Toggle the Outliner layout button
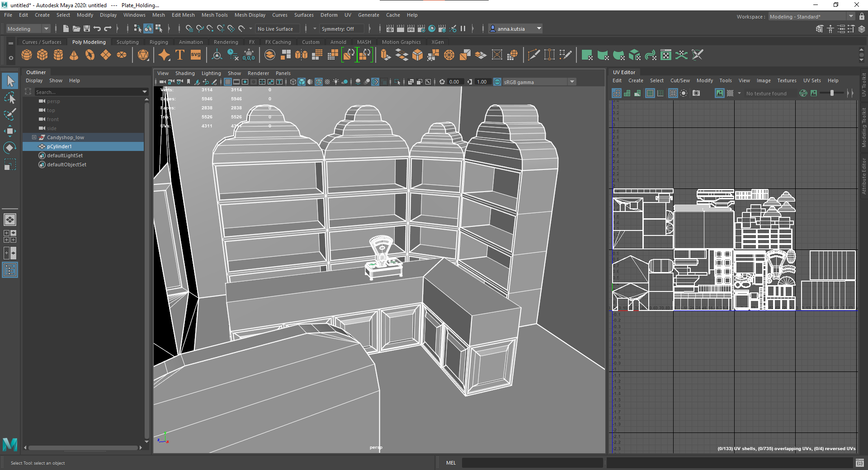The image size is (868, 470). [10, 270]
